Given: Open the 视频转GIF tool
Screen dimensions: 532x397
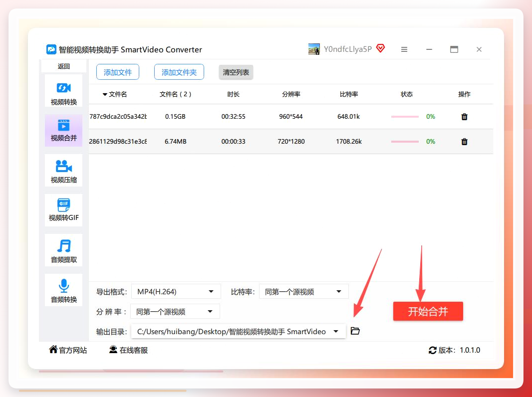Looking at the screenshot, I should [63, 210].
